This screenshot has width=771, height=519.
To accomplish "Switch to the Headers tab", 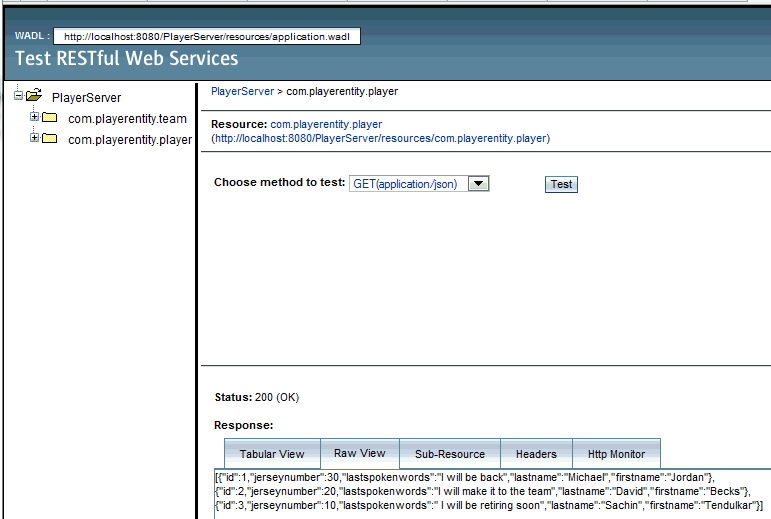I will pyautogui.click(x=536, y=454).
